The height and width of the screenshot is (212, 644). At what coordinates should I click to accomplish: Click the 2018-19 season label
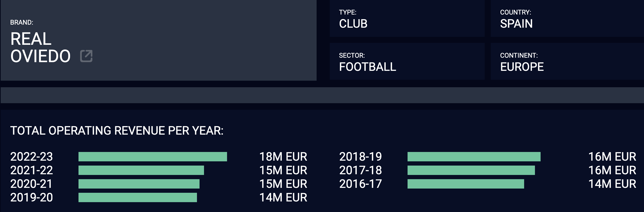(x=361, y=157)
